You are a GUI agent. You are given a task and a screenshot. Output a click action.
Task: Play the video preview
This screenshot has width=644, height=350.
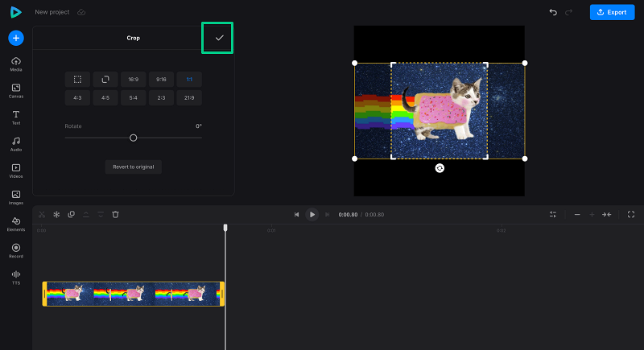point(312,214)
